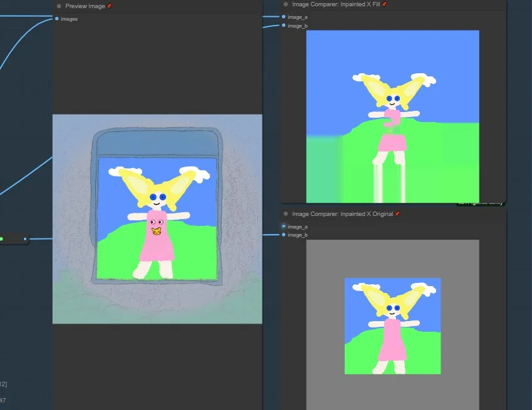Select image_b socket of Inpainted X Fill

pos(284,26)
